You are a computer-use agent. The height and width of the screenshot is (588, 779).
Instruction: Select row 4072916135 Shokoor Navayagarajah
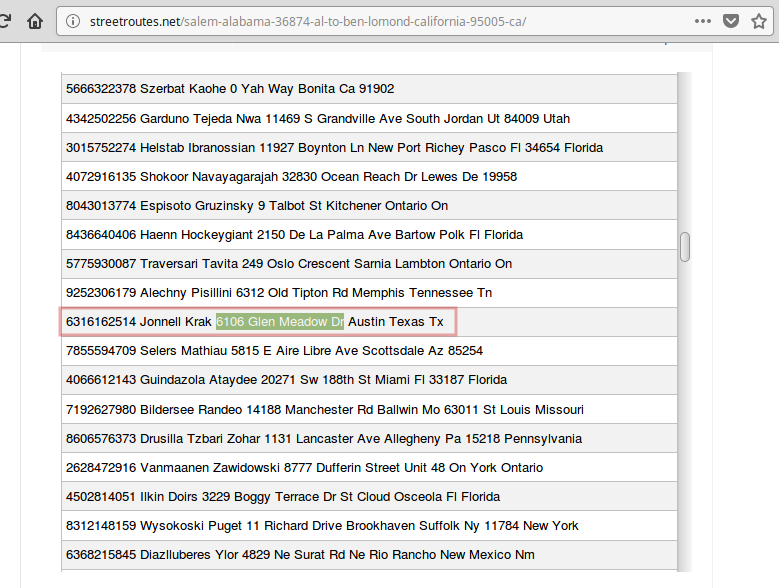pos(369,176)
